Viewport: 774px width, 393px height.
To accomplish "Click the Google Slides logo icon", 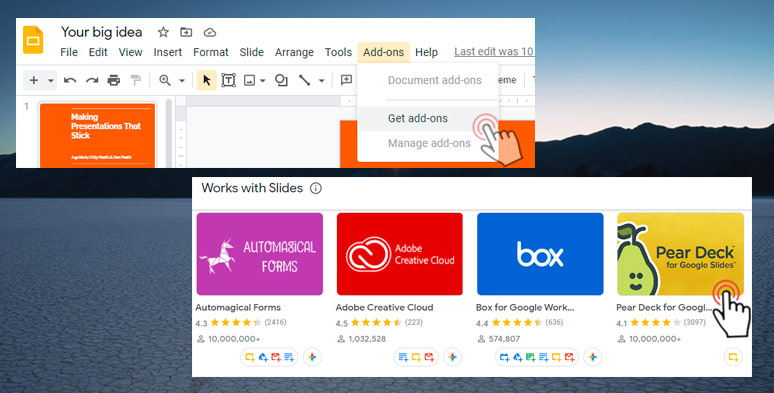I will click(33, 39).
